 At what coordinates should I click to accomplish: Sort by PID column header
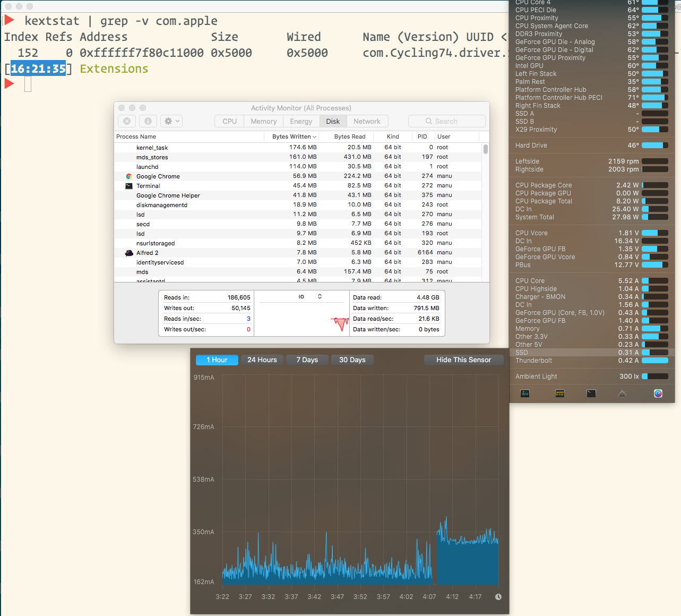(x=423, y=136)
